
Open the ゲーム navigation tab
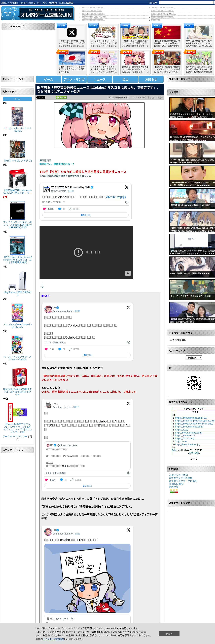pos(49,79)
